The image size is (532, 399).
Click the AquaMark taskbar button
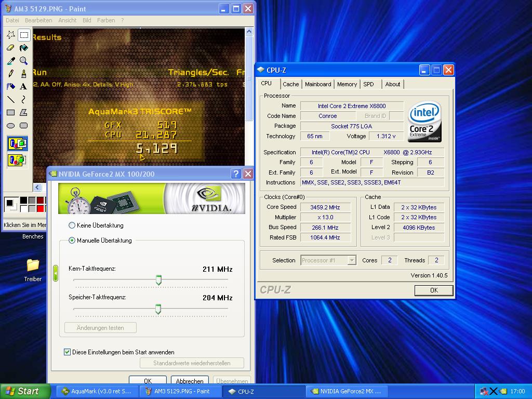coord(97,391)
